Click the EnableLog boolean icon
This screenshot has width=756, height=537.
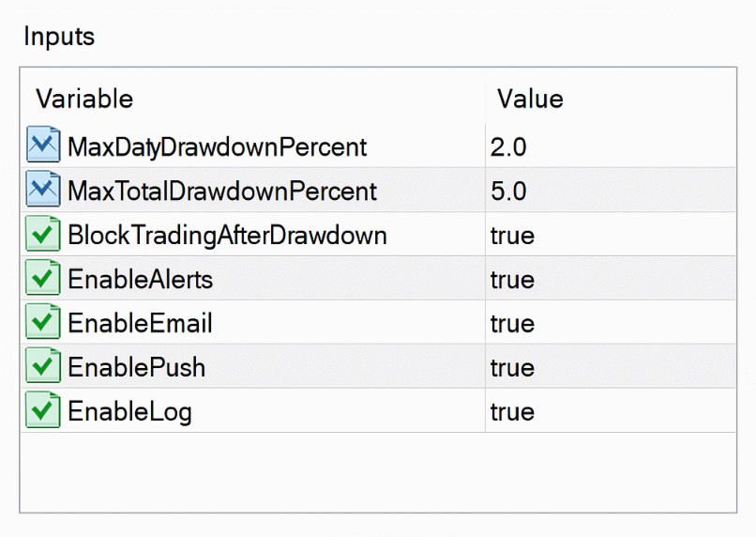click(43, 411)
